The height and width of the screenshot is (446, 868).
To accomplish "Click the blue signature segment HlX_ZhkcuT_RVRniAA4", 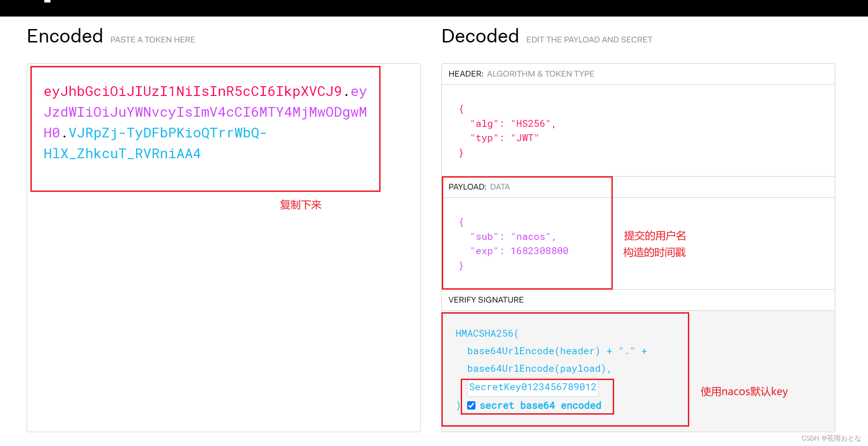I will pos(122,154).
